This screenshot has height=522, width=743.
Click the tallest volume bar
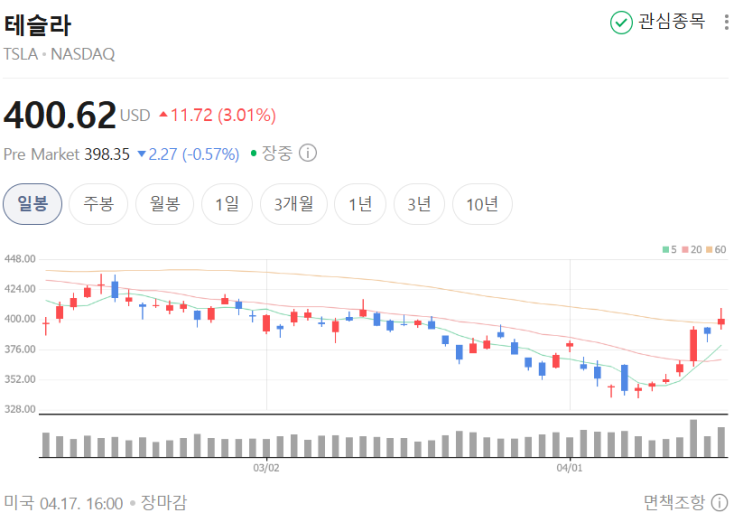point(693,438)
